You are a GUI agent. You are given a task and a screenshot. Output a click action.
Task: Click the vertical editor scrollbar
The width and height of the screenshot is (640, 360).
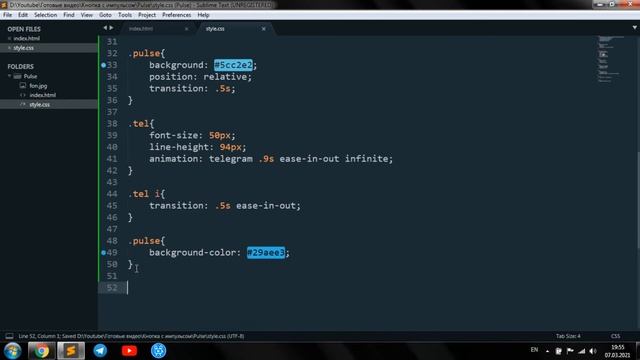coord(638,200)
